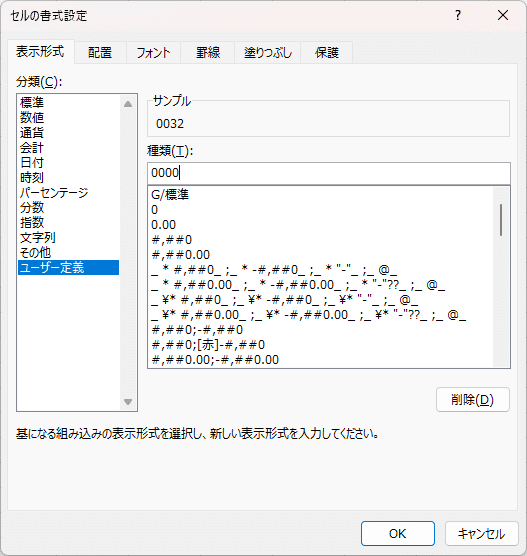Click the 削除(D) button
The image size is (527, 556).
pos(473,400)
